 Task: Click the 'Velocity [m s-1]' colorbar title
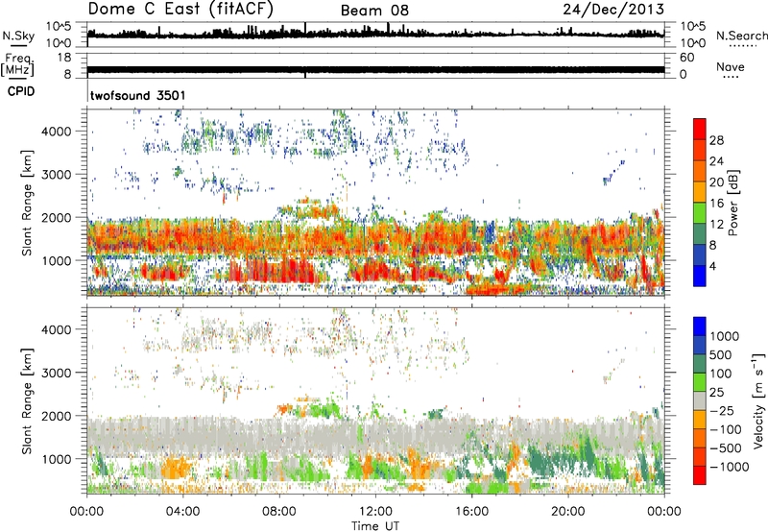click(758, 400)
